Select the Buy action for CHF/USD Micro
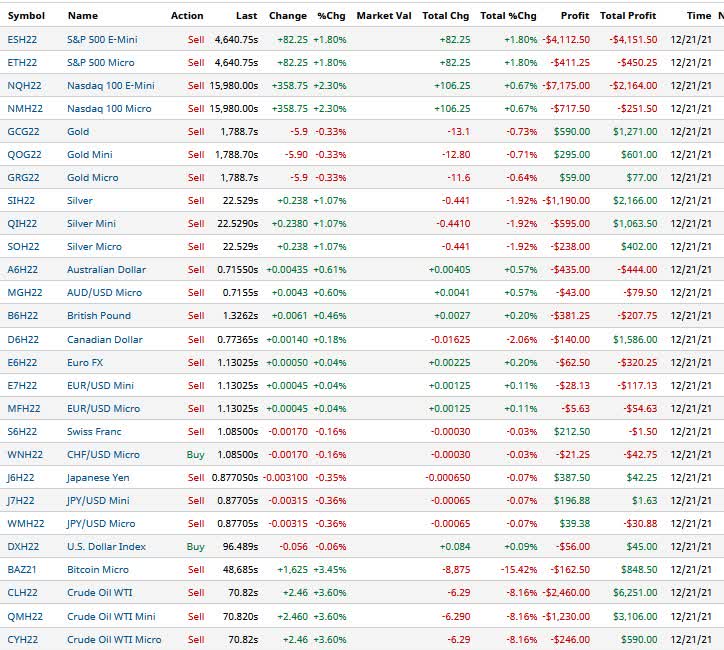724x650 pixels. pyautogui.click(x=195, y=455)
